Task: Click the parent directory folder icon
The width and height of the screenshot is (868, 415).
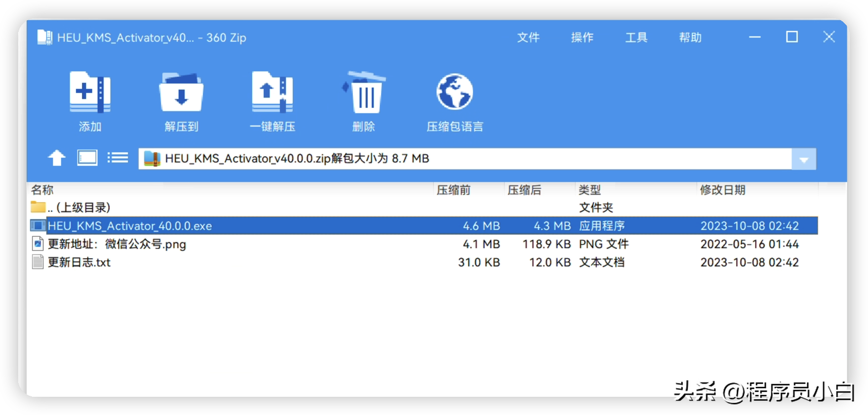Action: click(37, 207)
